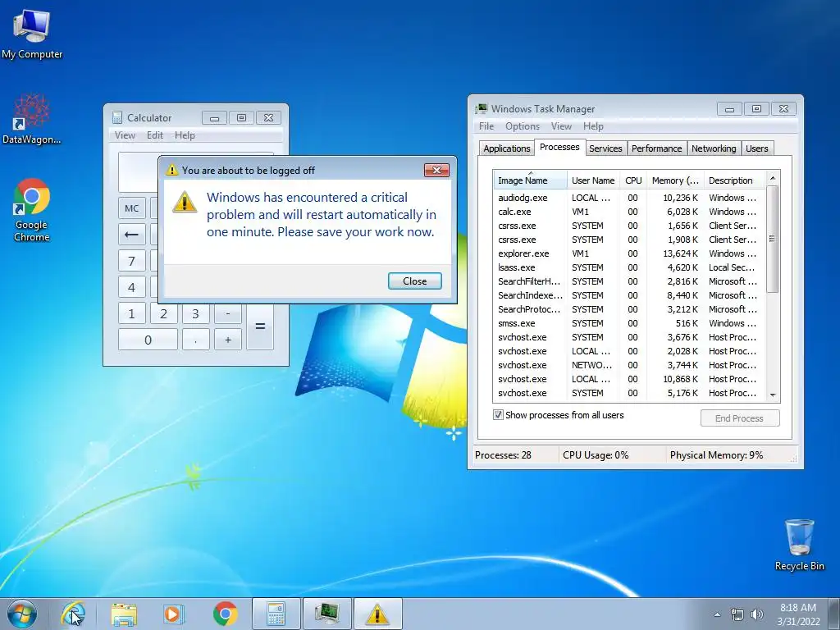Click process list scrollbar thumb
Screen dimensions: 840x630
tap(773, 239)
